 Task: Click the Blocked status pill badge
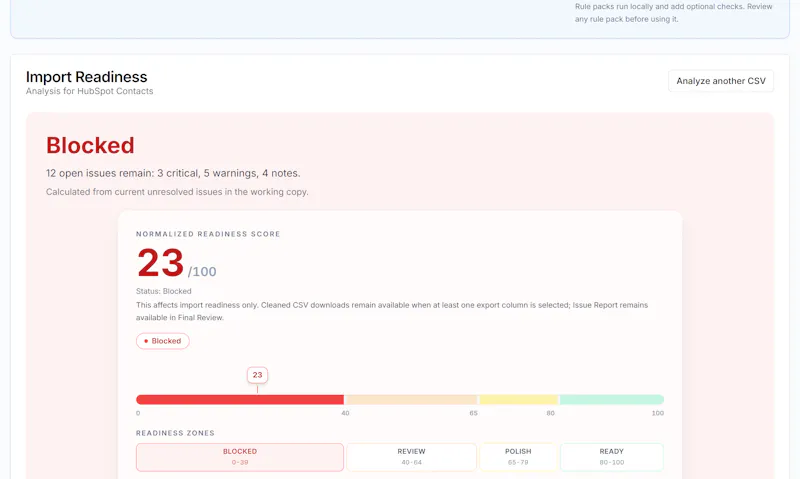click(x=163, y=341)
